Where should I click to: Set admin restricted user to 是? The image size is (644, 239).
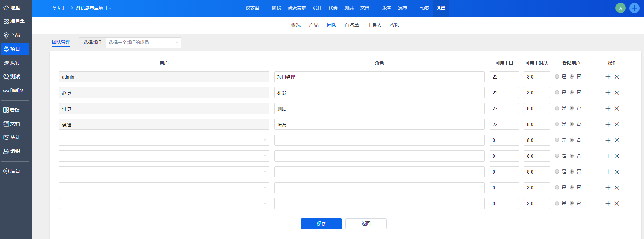tap(557, 76)
